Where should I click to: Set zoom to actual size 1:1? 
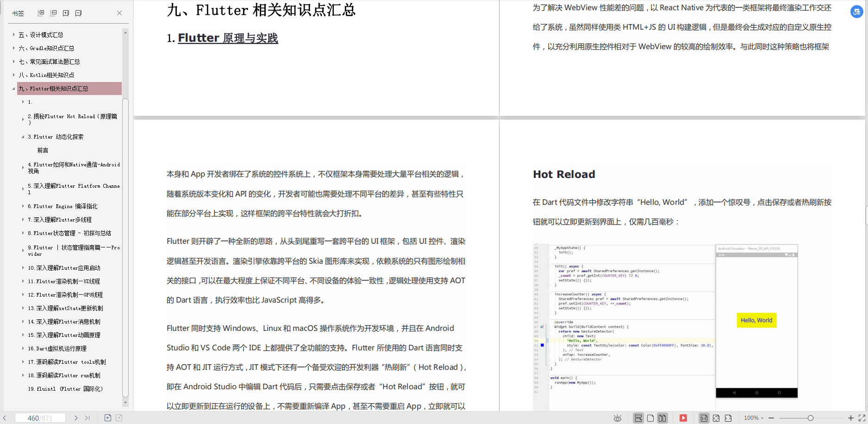pos(704,418)
